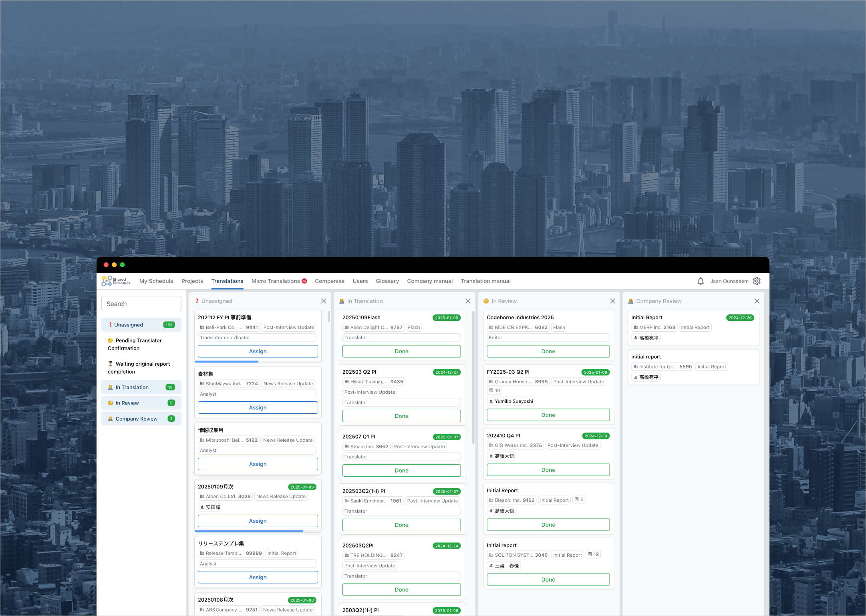
Task: Click the Micro Translations tab
Action: point(276,281)
